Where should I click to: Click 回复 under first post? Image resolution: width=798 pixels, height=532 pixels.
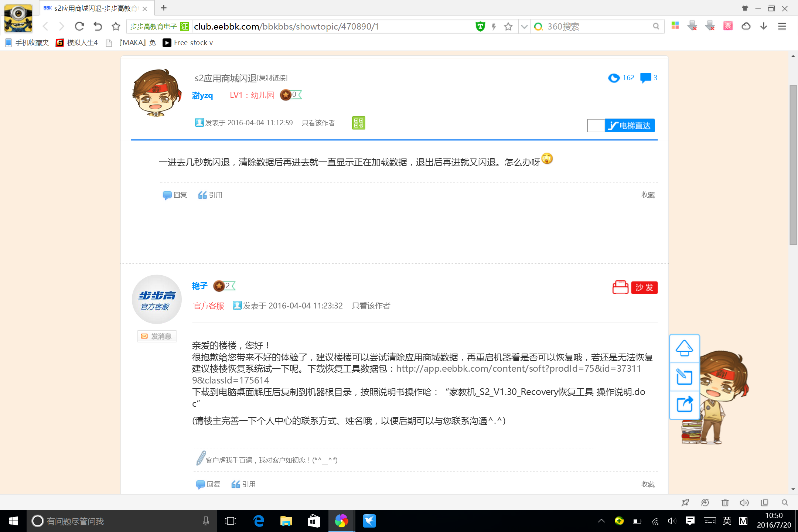tap(175, 195)
